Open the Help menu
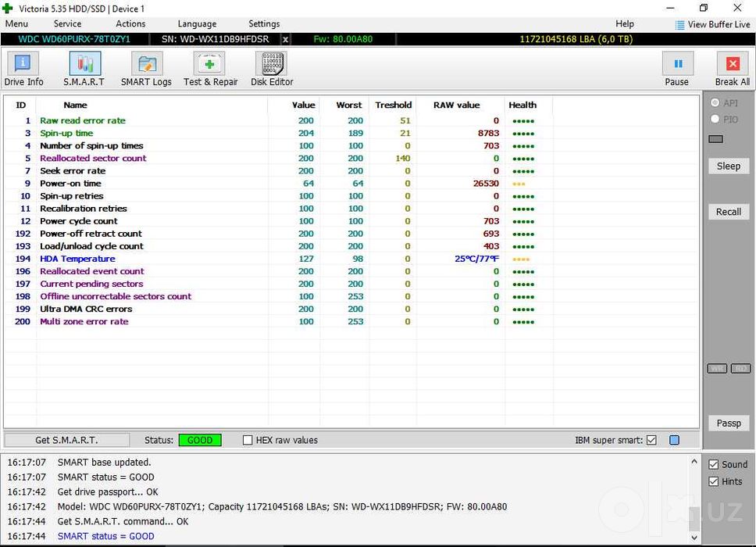This screenshot has width=756, height=547. click(x=625, y=23)
